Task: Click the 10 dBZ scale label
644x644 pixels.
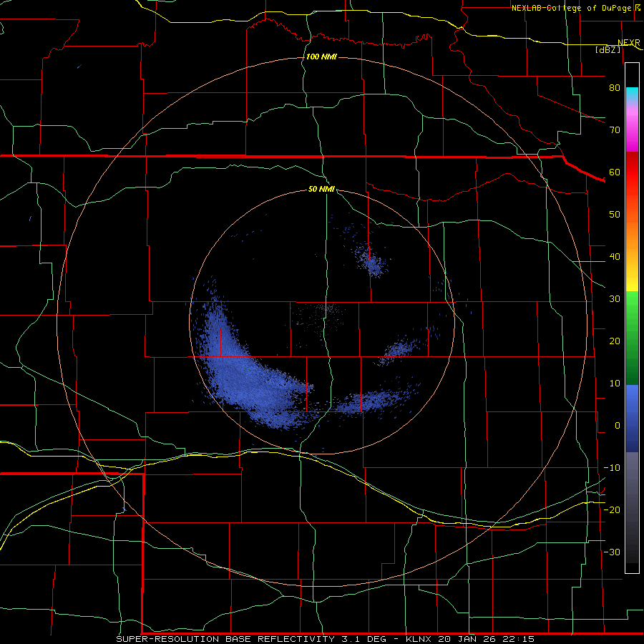Action: (615, 384)
